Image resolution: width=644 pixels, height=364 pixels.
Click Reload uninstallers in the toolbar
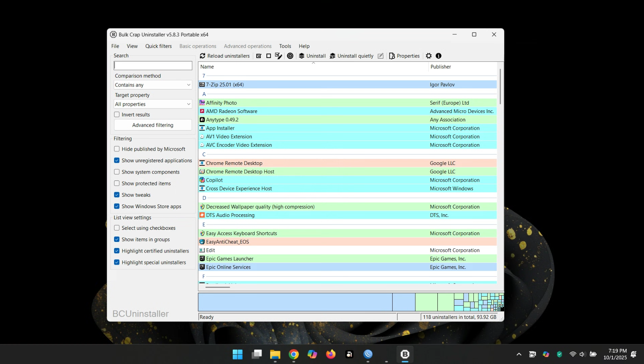tap(225, 56)
